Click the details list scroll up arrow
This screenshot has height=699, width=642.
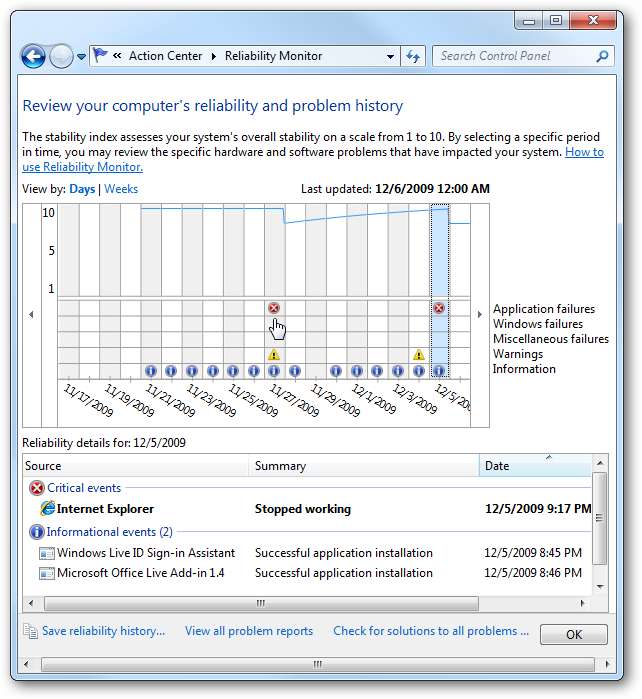point(600,464)
